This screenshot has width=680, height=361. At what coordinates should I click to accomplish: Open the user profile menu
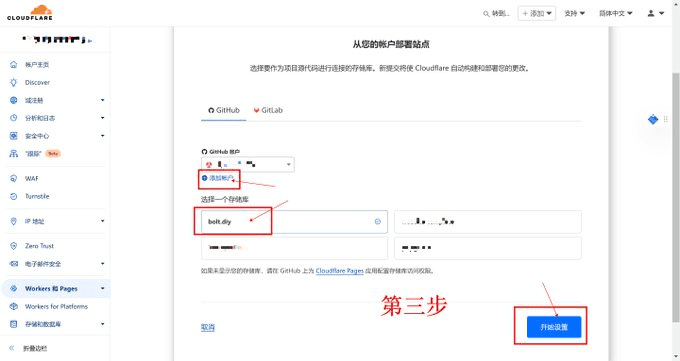pos(656,13)
